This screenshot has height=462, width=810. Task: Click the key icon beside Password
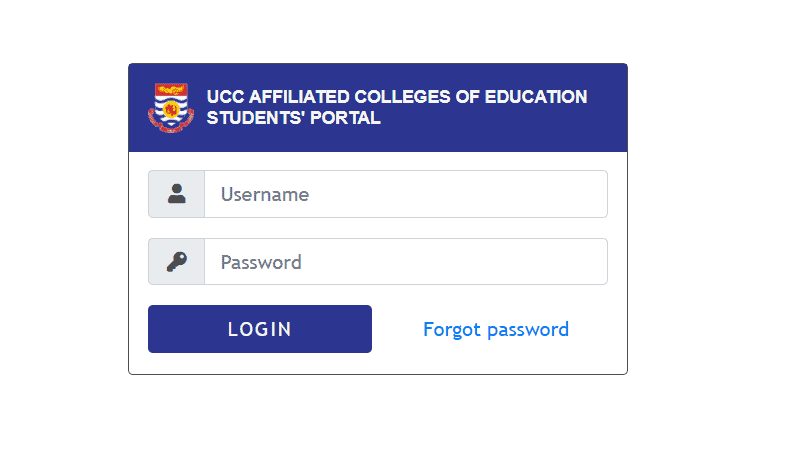pyautogui.click(x=177, y=262)
